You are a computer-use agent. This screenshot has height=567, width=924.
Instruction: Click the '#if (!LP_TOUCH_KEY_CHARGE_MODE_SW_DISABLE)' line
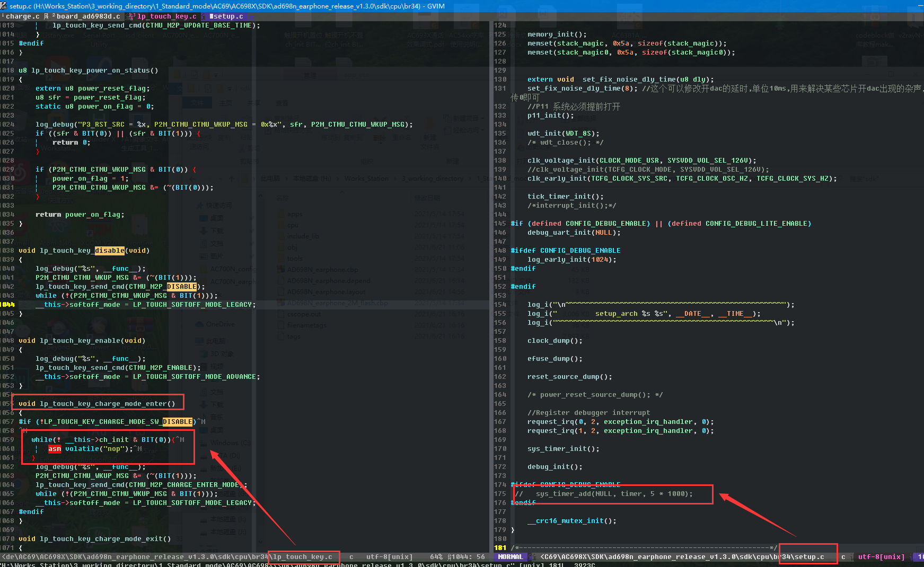tap(107, 422)
